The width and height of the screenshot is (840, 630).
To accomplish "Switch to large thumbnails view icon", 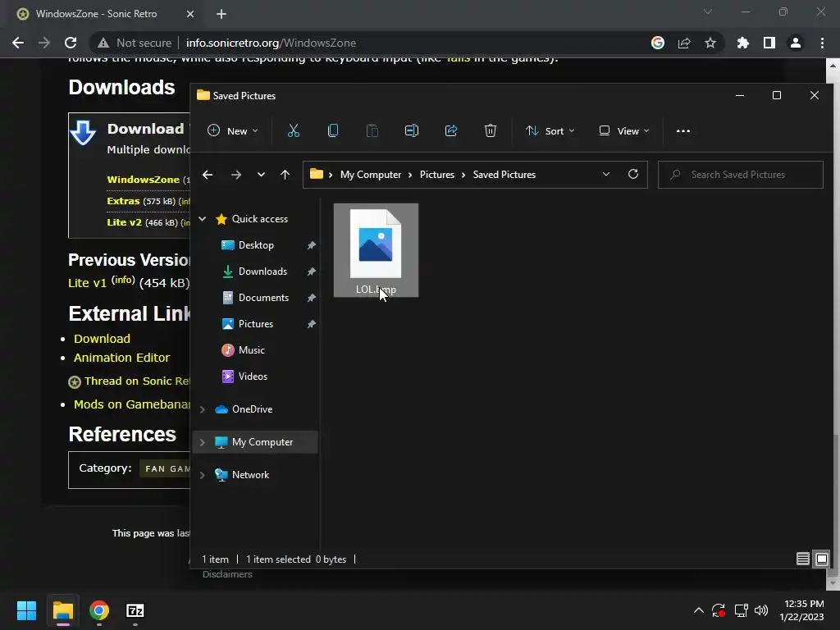I will tap(822, 559).
